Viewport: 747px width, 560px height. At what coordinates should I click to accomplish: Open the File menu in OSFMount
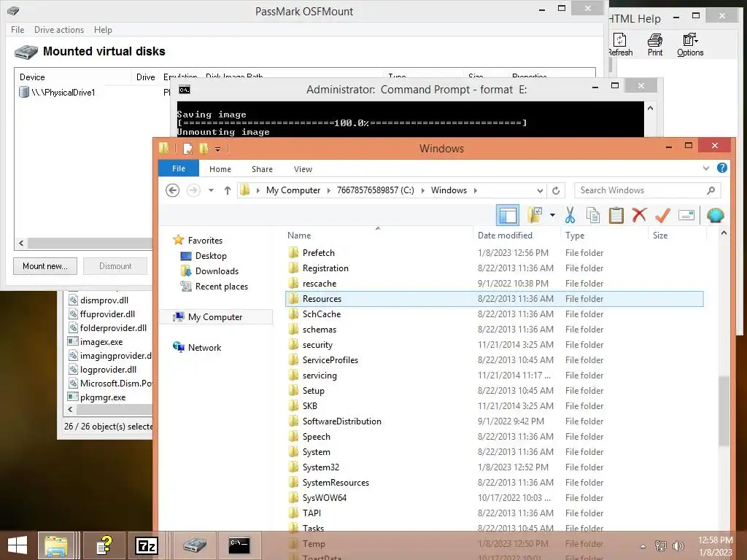pyautogui.click(x=18, y=29)
